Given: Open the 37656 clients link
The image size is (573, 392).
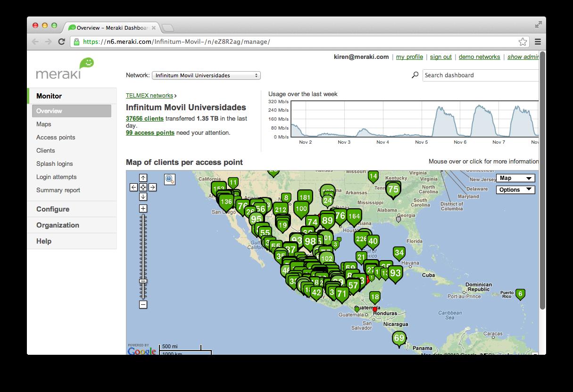Looking at the screenshot, I should point(145,119).
